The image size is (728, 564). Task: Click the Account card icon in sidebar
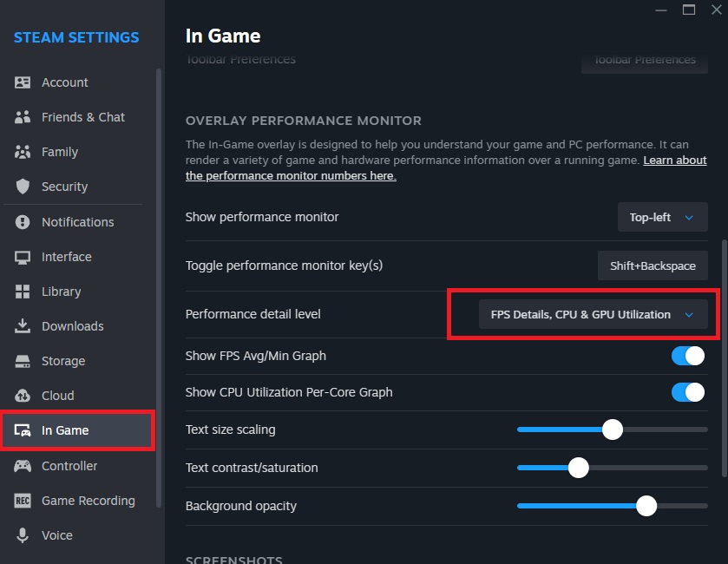(x=23, y=82)
